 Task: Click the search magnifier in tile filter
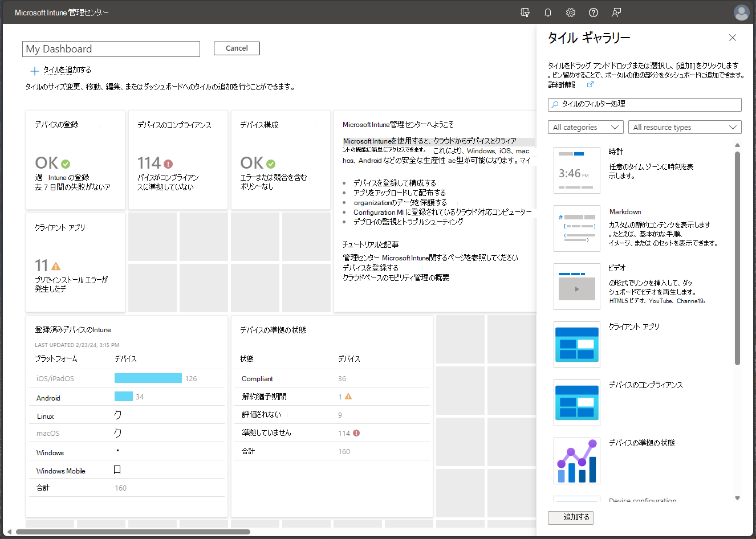[555, 104]
